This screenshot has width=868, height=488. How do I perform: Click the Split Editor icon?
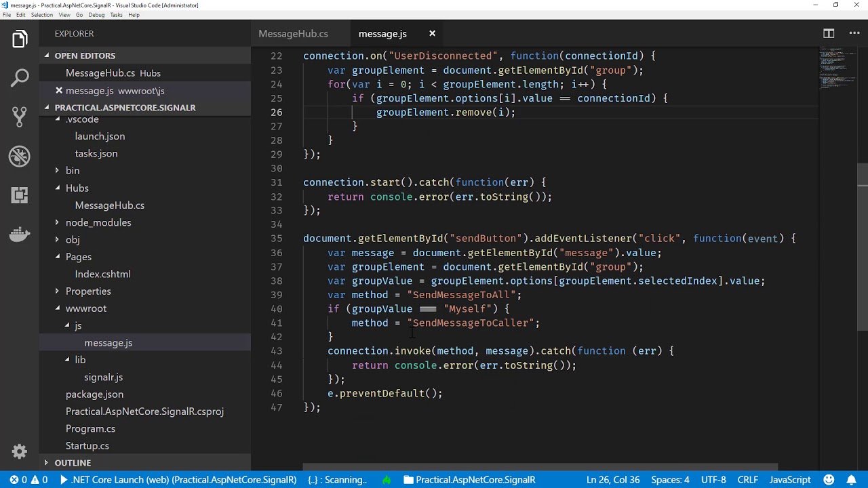pos(829,33)
